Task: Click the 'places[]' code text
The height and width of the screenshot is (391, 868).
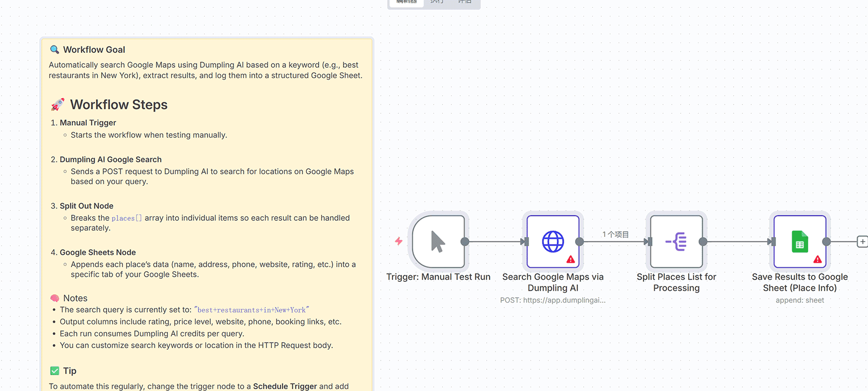Action: click(127, 218)
